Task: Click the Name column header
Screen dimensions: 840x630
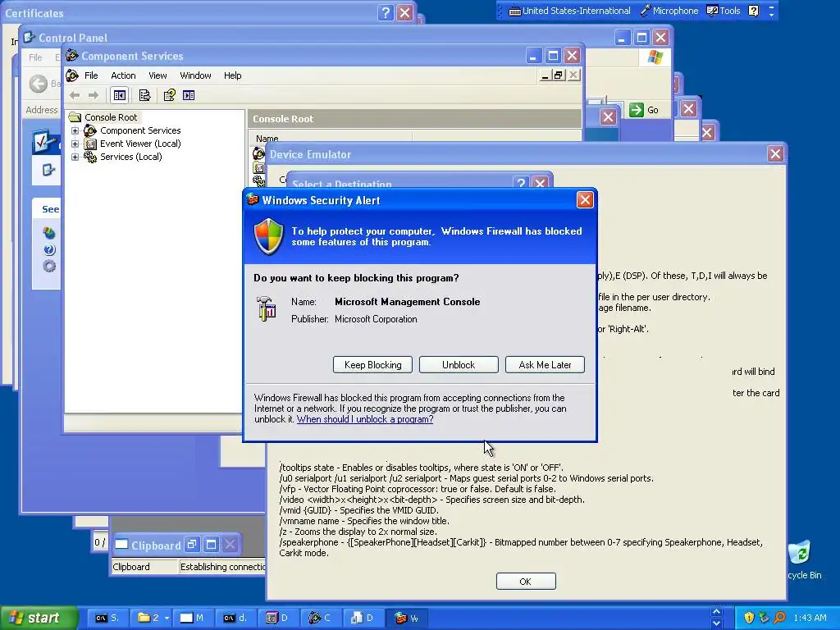Action: click(x=330, y=138)
